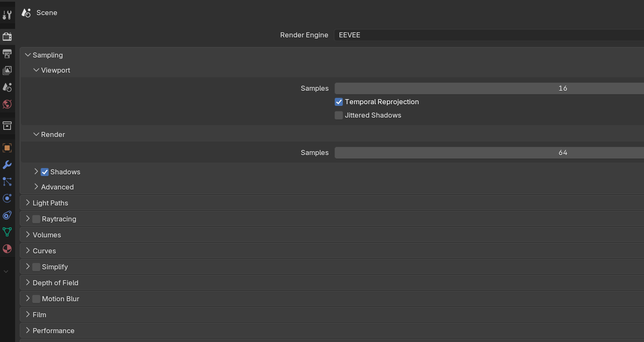
Task: Click the sidebar overflow chevron at bottom
Action: 6,271
